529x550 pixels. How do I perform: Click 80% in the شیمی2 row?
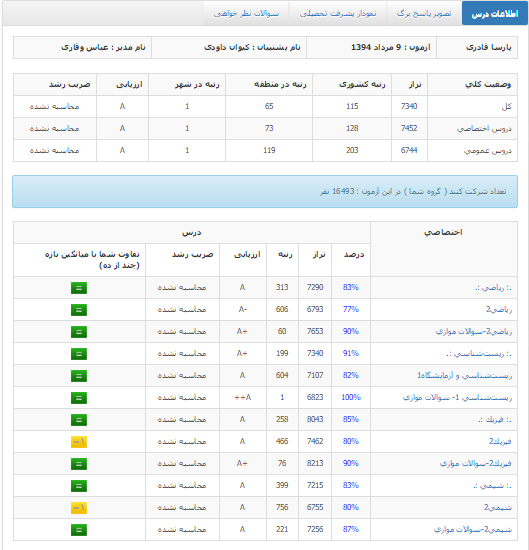351,508
